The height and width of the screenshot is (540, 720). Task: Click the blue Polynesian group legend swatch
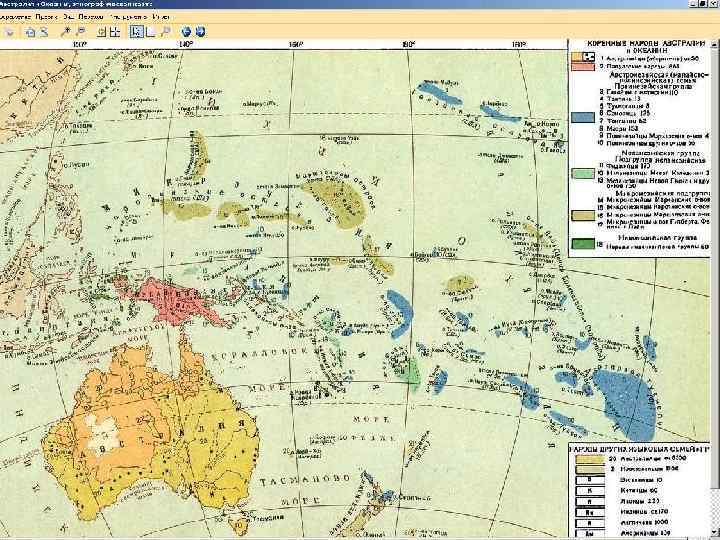click(583, 117)
